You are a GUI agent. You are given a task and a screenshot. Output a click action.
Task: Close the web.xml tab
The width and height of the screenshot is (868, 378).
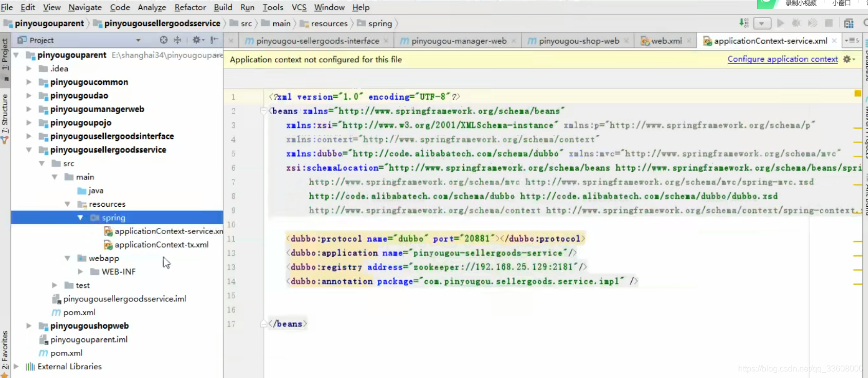point(689,41)
